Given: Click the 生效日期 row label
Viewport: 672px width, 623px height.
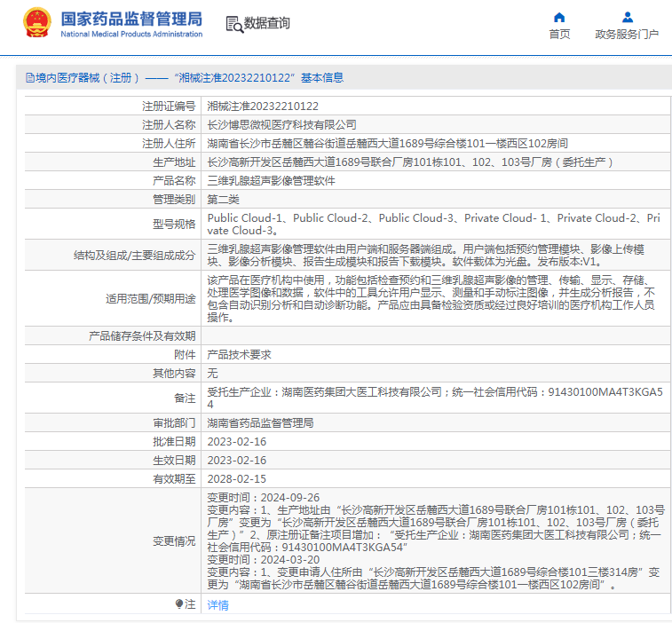Looking at the screenshot, I should tap(174, 461).
